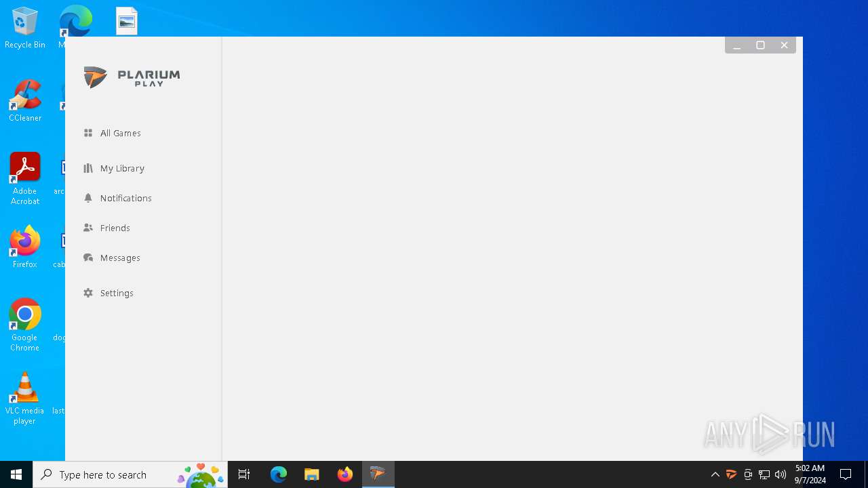The width and height of the screenshot is (868, 488).
Task: Click the Plarium Play logo
Action: 132,77
